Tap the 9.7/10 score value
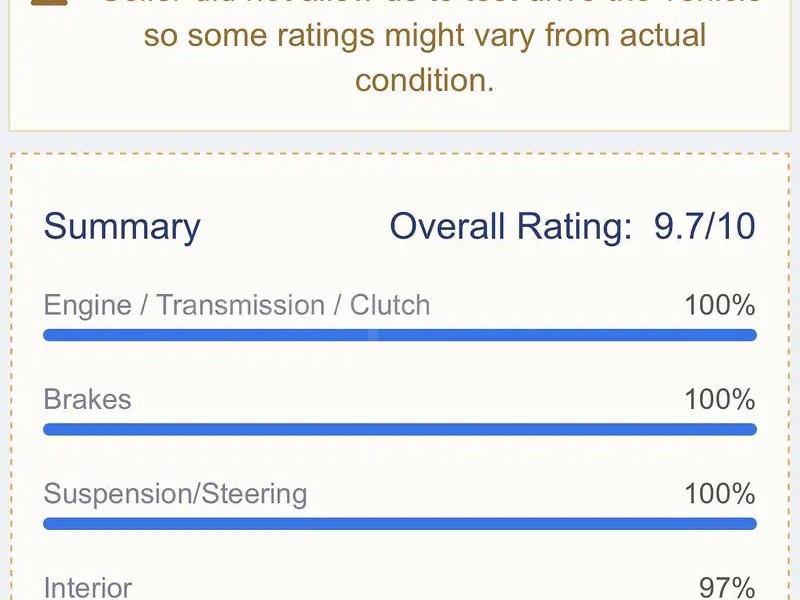 (x=705, y=227)
